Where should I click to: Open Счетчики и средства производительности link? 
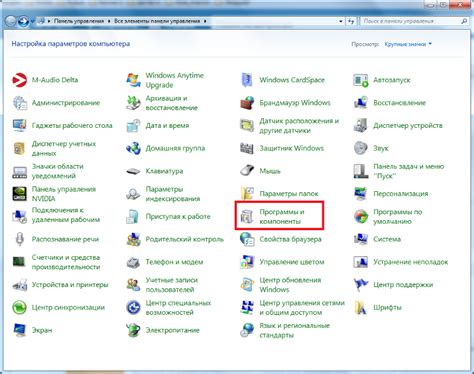click(66, 262)
